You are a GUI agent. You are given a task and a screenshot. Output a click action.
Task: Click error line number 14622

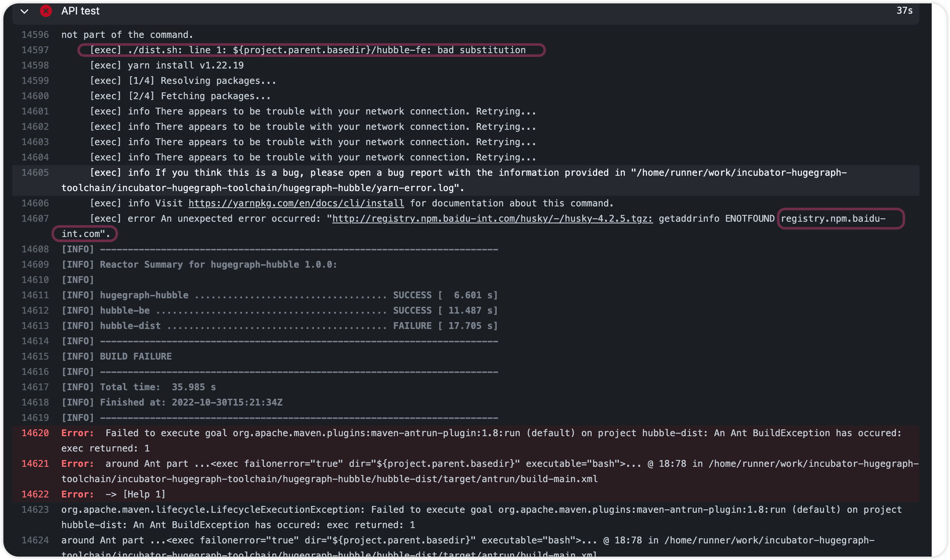click(x=35, y=494)
